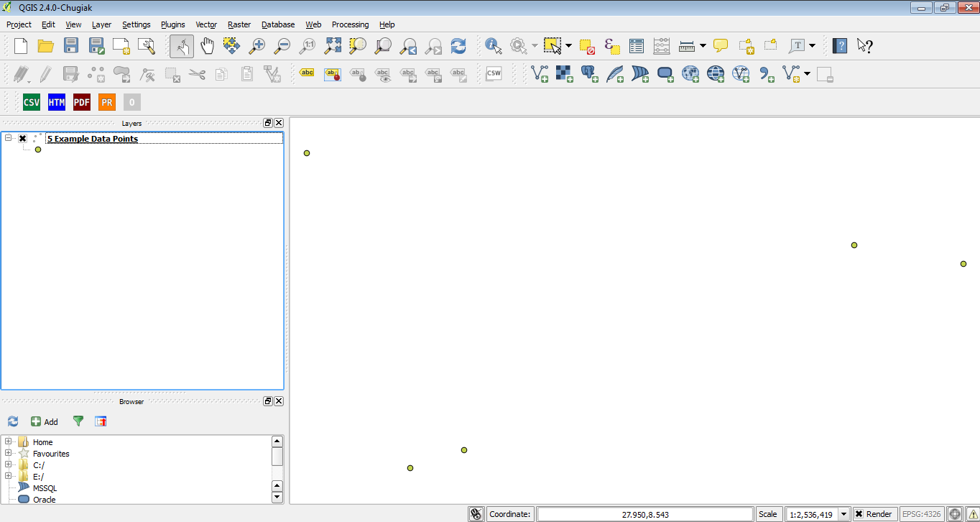Select the Pan Map hand tool
Viewport: 980px width, 522px height.
[207, 46]
